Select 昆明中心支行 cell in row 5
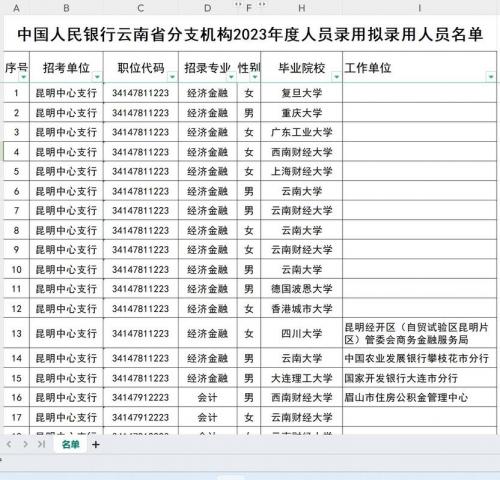Viewport: 500px width, 480px height. click(66, 171)
